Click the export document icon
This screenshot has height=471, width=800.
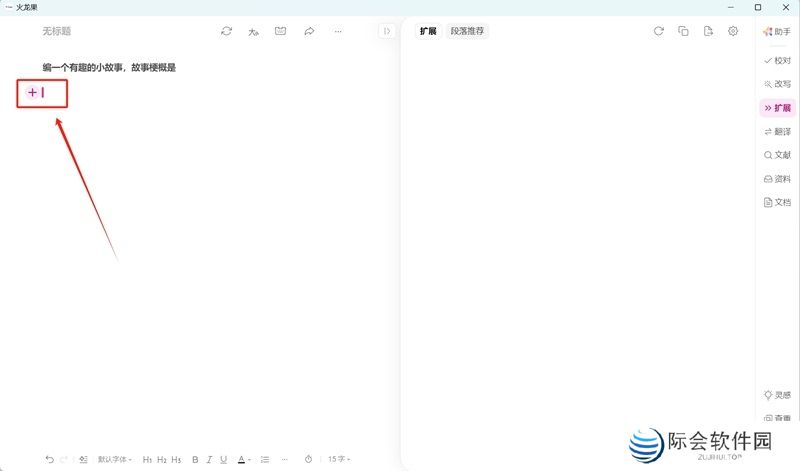tap(708, 31)
